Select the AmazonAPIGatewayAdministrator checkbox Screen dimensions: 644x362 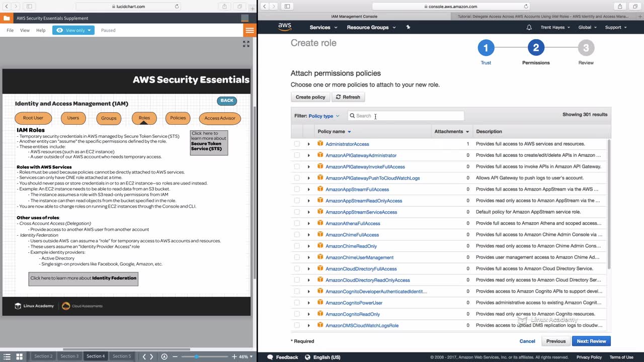[297, 155]
